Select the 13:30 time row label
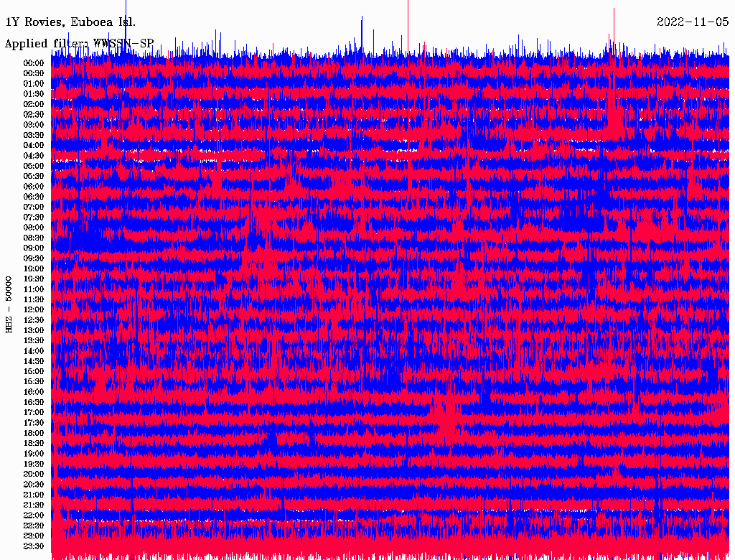Viewport: 735px width, 560px height. click(x=34, y=340)
